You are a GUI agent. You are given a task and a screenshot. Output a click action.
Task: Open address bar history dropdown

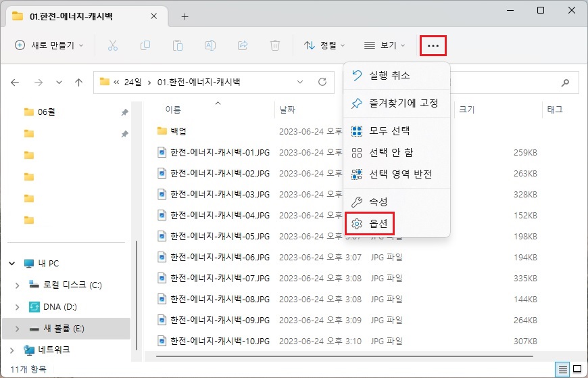pos(300,82)
